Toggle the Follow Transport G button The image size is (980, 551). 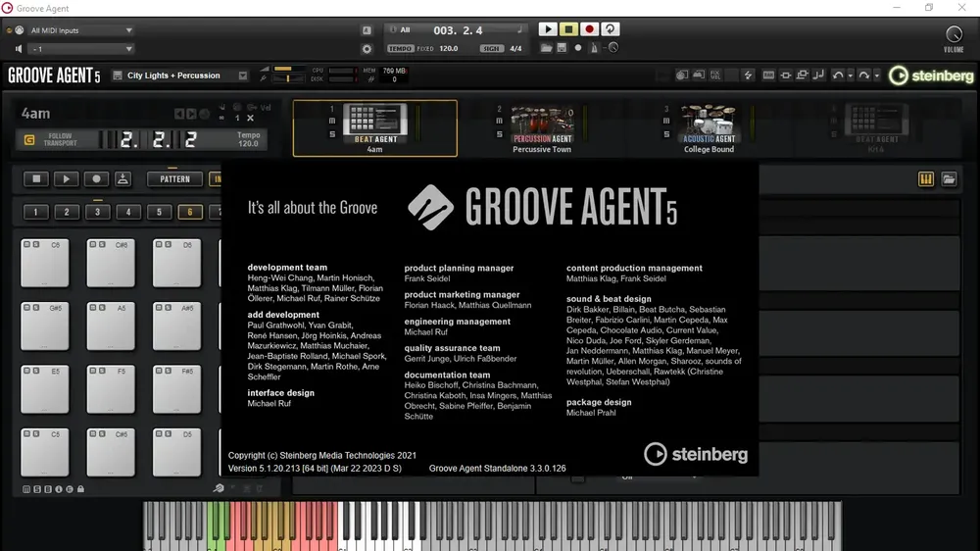tap(28, 139)
